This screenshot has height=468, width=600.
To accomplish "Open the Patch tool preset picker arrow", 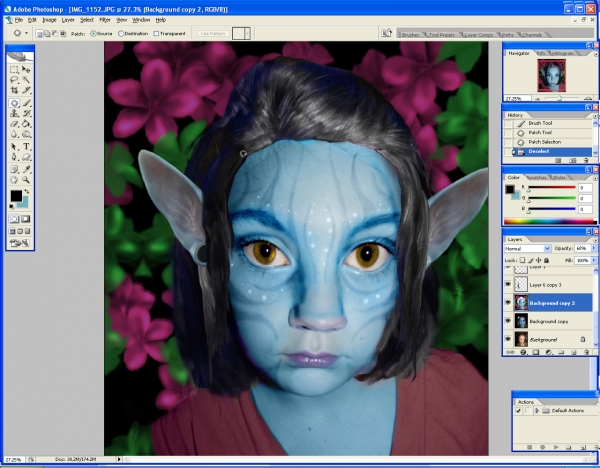I will (x=26, y=33).
